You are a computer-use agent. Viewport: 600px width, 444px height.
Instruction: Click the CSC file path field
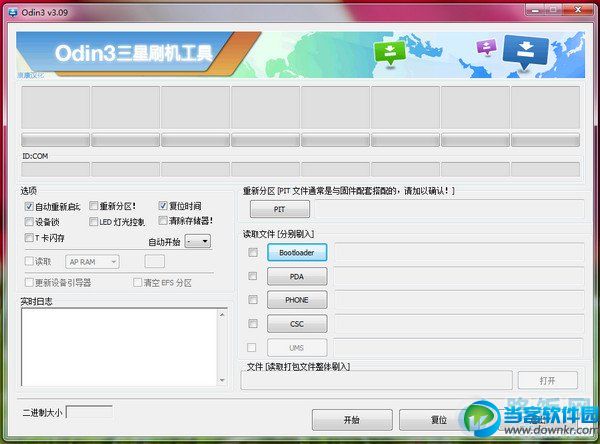(x=459, y=324)
